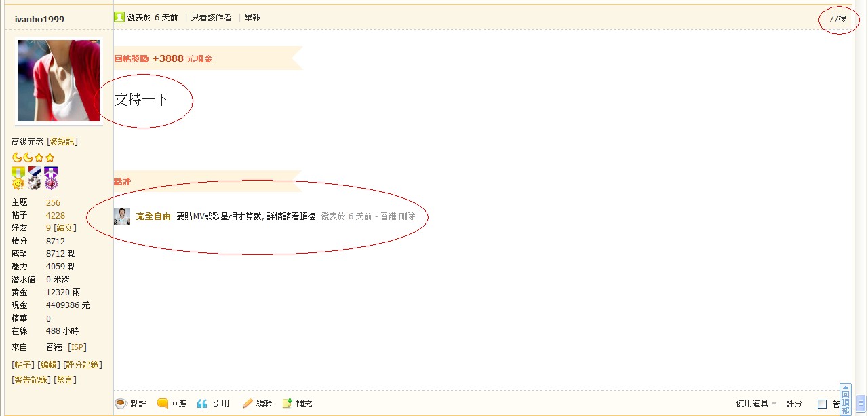868x416 pixels.
Task: Click the vertical scrollbar thumb
Action: click(861, 402)
